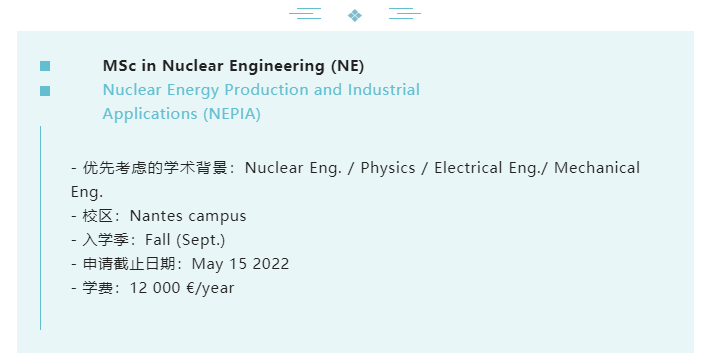Click the right decorative lines ornament
Image resolution: width=703 pixels, height=360 pixels.
pyautogui.click(x=404, y=13)
